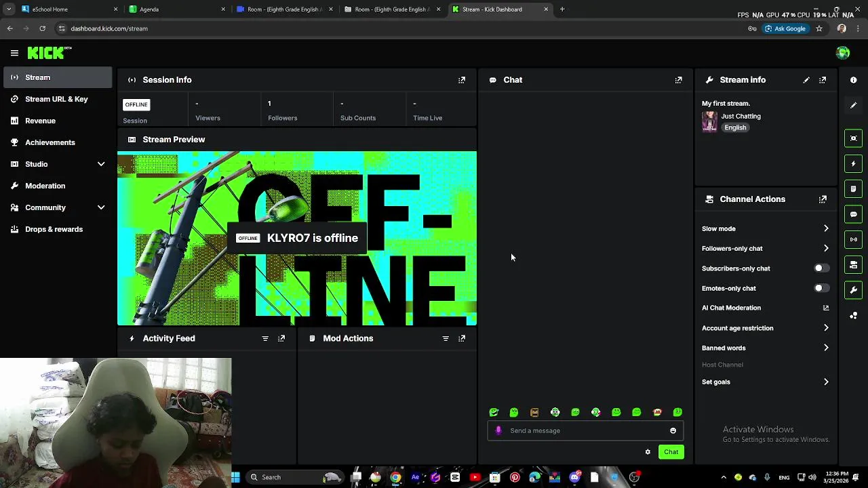Open the emoji picker in message box

[673, 430]
